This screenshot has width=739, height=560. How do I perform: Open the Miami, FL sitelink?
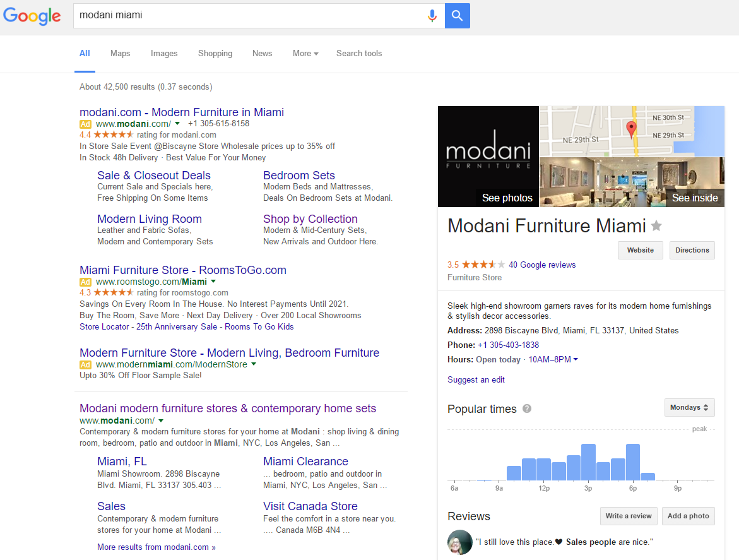point(122,462)
